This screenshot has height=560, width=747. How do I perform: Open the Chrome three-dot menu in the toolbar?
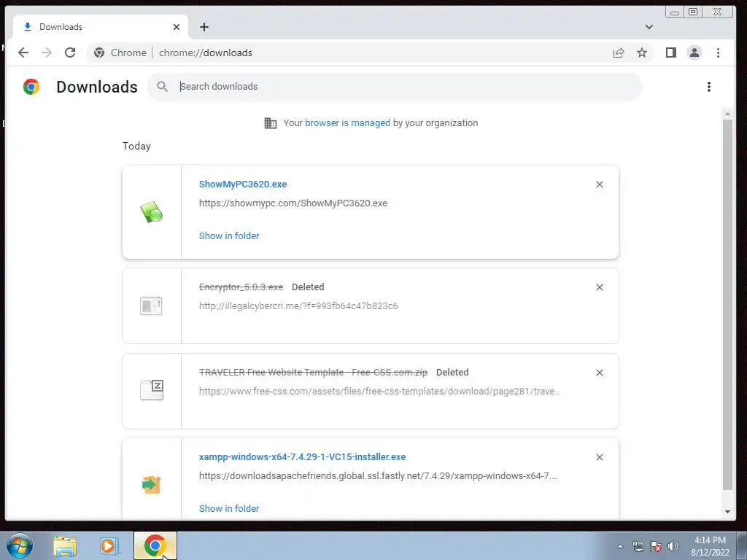[x=718, y=52]
